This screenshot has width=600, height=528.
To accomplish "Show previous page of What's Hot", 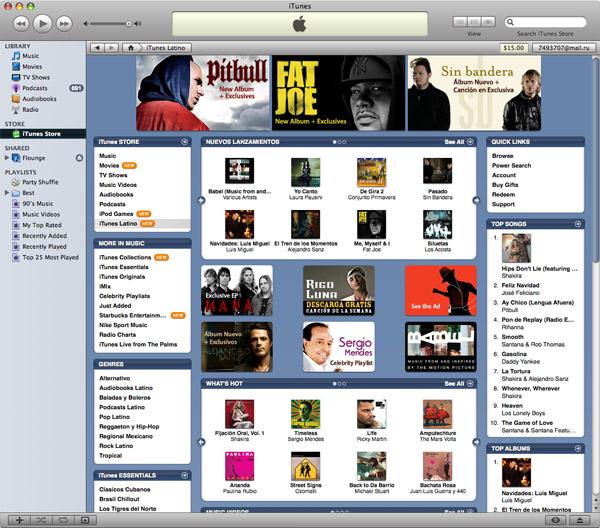I will pos(201,442).
